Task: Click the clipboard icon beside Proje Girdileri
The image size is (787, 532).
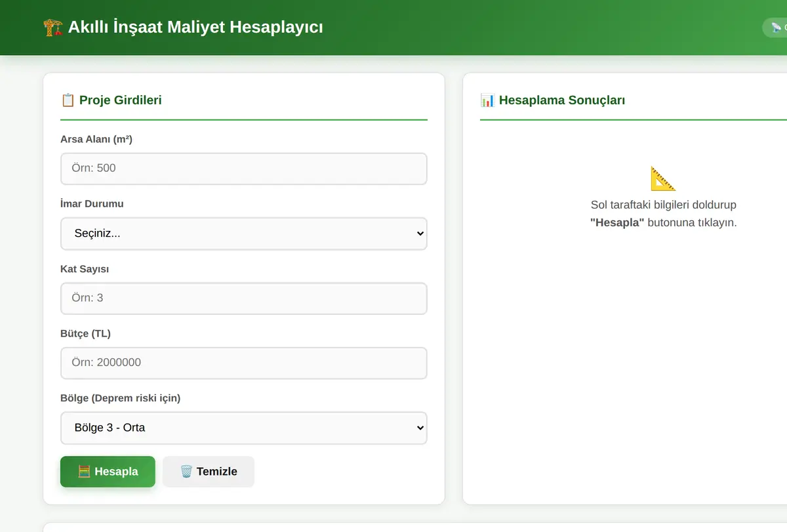Action: 68,100
